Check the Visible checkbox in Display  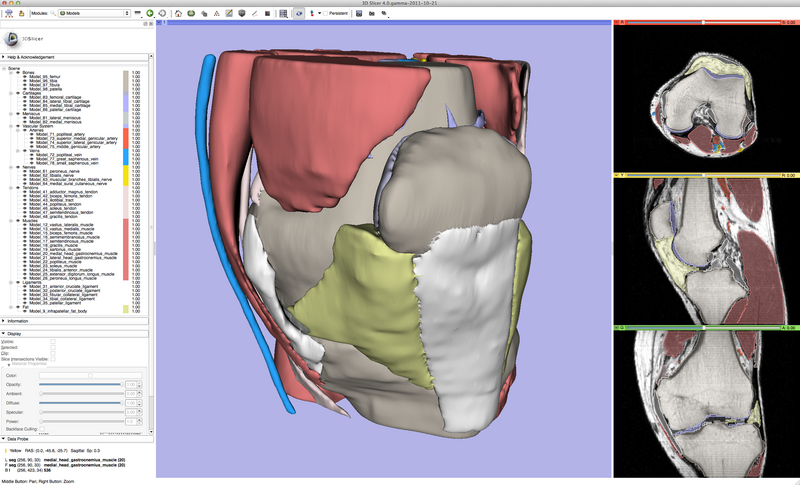(53, 342)
